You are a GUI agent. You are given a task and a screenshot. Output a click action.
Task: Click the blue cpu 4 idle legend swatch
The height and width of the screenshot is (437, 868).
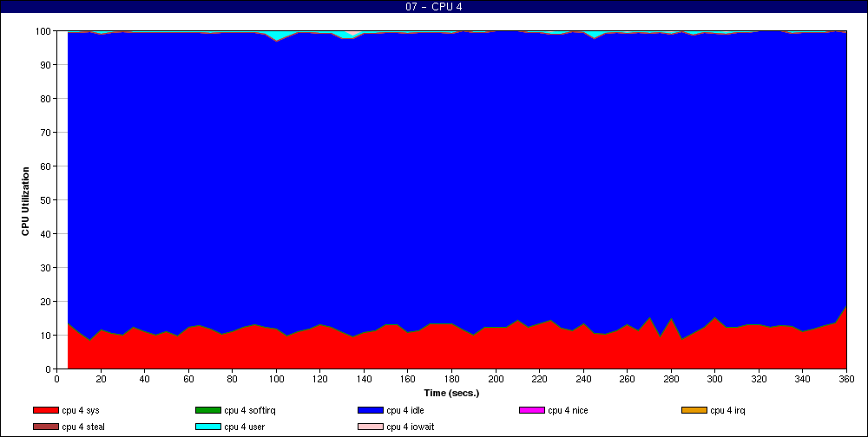click(x=370, y=410)
